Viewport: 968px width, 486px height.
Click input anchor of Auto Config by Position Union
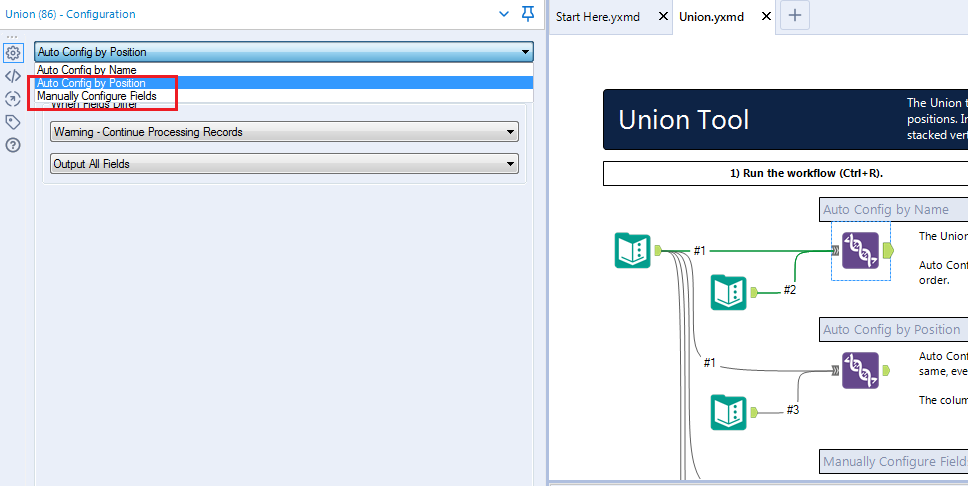coord(835,371)
